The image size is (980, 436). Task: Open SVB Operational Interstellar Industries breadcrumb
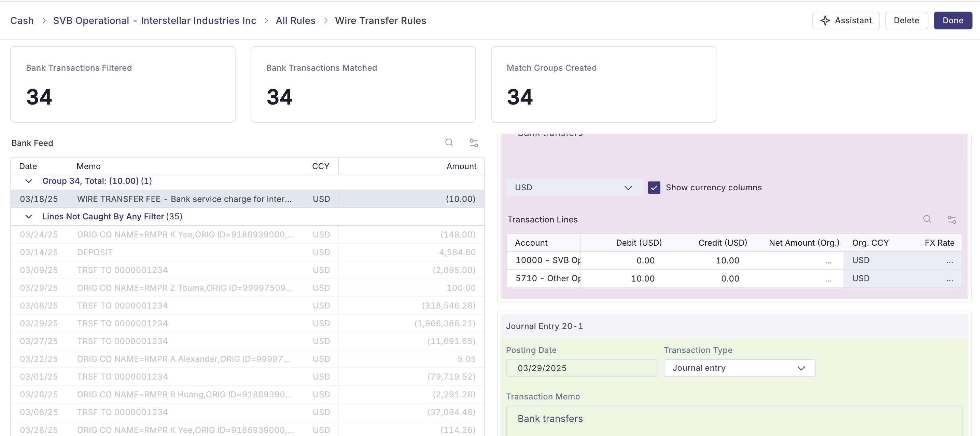tap(154, 21)
